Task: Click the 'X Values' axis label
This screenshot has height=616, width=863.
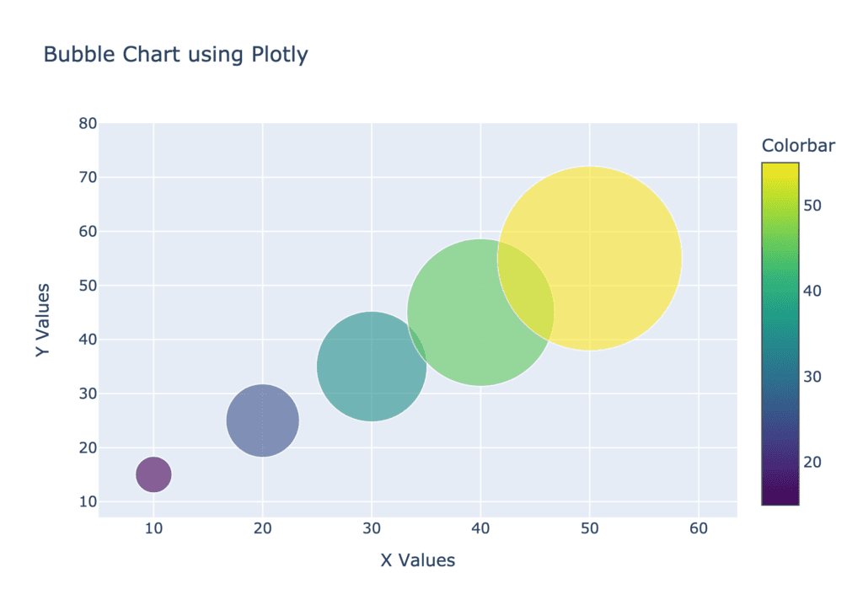Action: (418, 560)
